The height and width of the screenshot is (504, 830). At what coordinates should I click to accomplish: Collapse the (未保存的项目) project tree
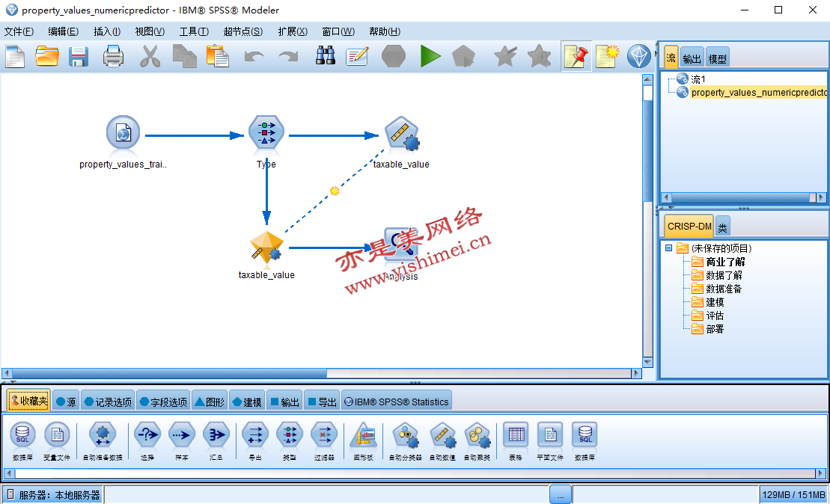coord(668,248)
